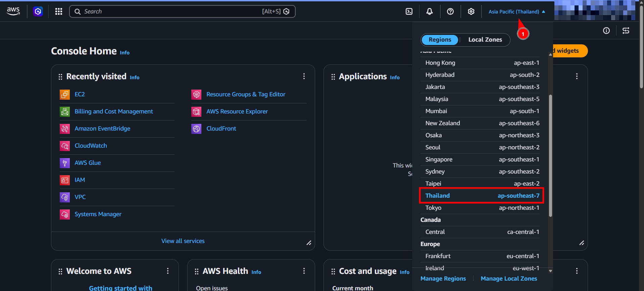Click the EC2 service icon
The width and height of the screenshot is (644, 291).
65,95
